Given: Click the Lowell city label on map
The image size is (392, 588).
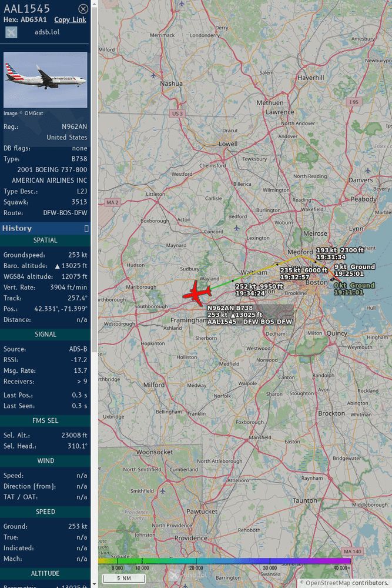Looking at the screenshot, I should tap(228, 143).
